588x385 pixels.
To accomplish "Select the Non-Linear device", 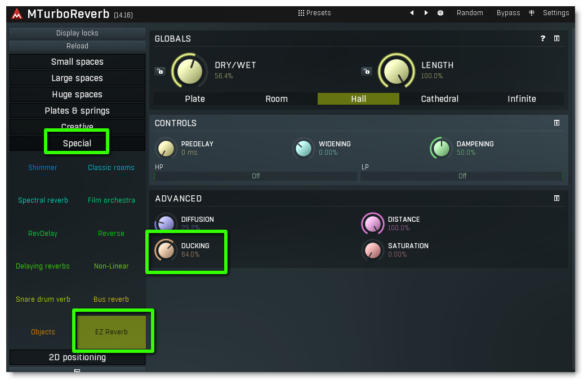I will pos(112,266).
